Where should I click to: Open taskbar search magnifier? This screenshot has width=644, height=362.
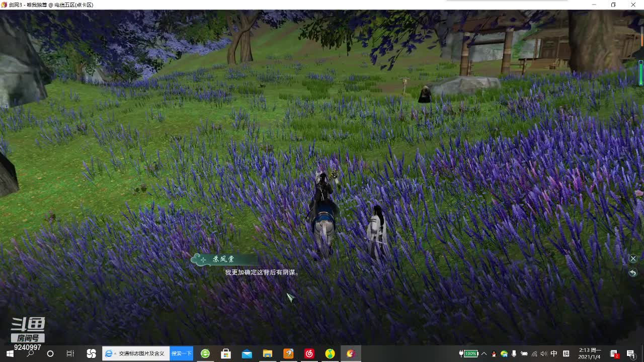tap(30, 354)
